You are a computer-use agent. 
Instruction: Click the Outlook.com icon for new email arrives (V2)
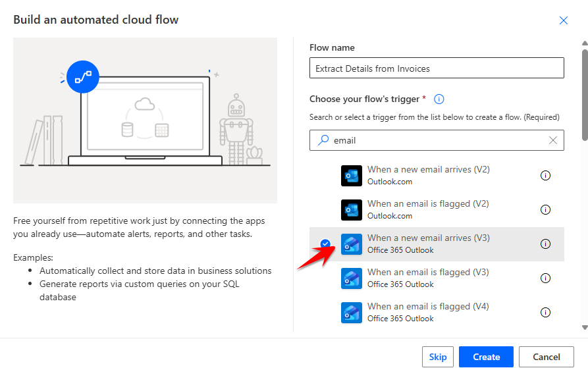pyautogui.click(x=352, y=176)
